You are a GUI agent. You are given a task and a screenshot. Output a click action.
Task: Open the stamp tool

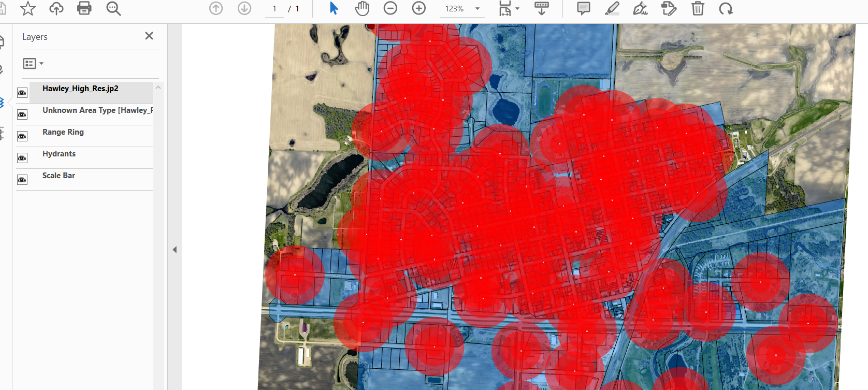(669, 8)
